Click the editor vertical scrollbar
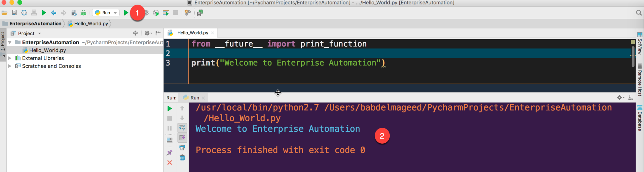The height and width of the screenshot is (172, 644). click(633, 56)
